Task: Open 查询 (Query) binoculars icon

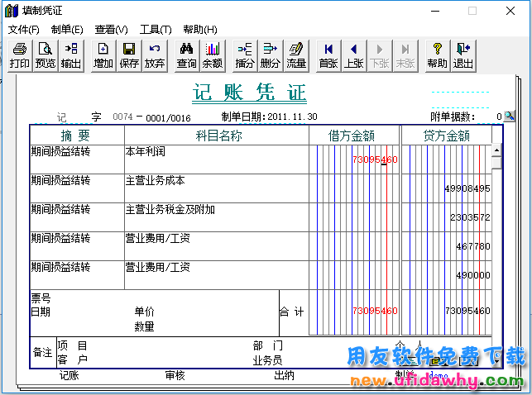Action: point(187,55)
